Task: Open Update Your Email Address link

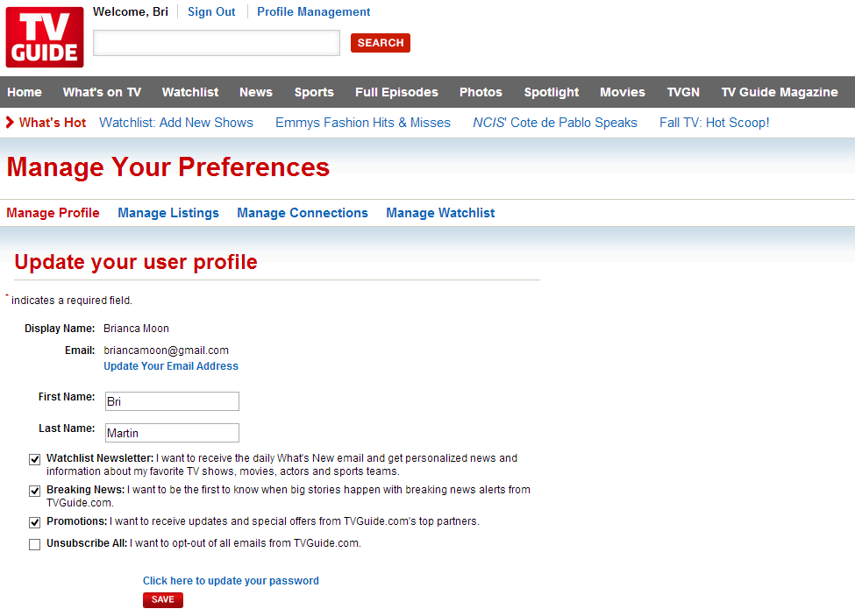Action: [x=171, y=366]
